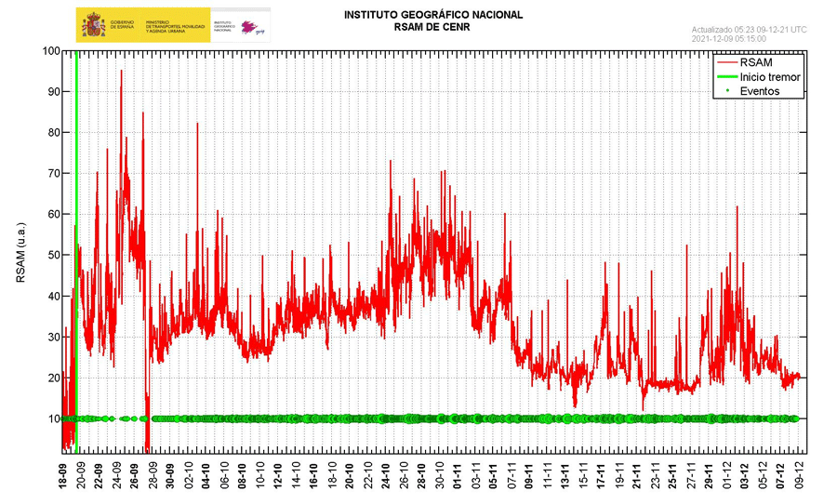Click the x-axis date label '13-11'

[x=565, y=476]
